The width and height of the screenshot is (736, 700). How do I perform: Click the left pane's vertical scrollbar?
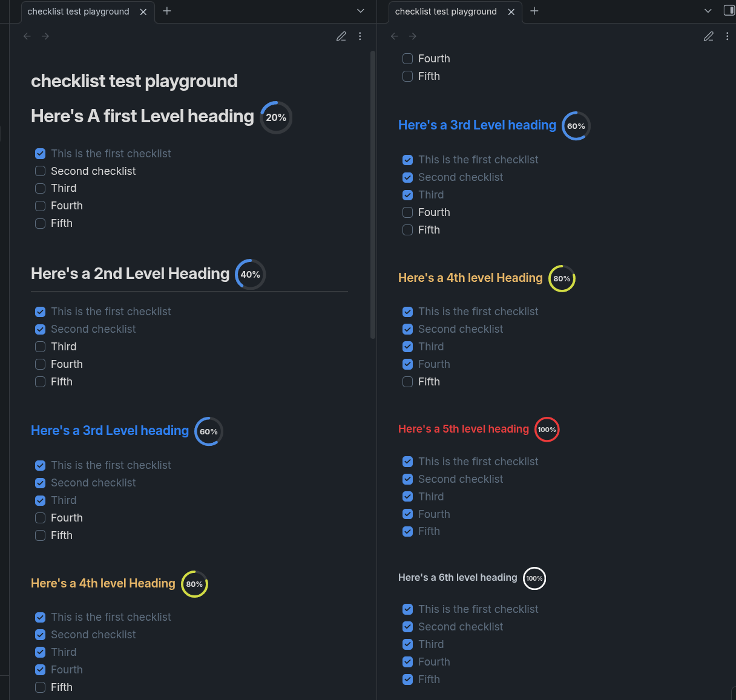pyautogui.click(x=373, y=195)
